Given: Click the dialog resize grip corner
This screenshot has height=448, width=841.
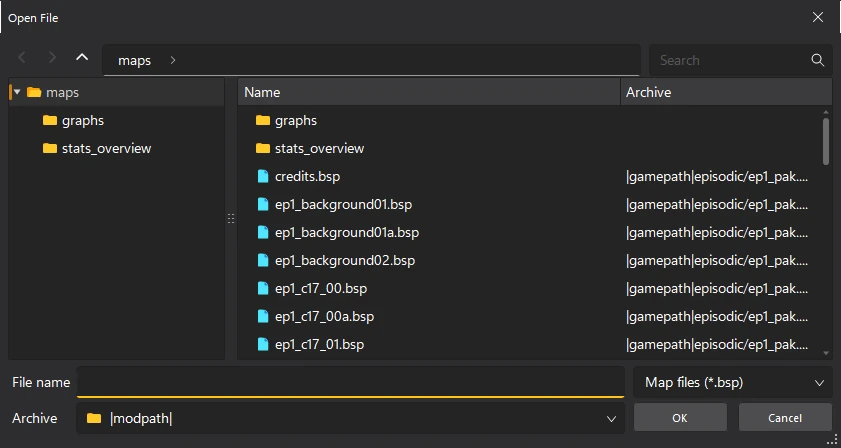Looking at the screenshot, I should coord(832,439).
